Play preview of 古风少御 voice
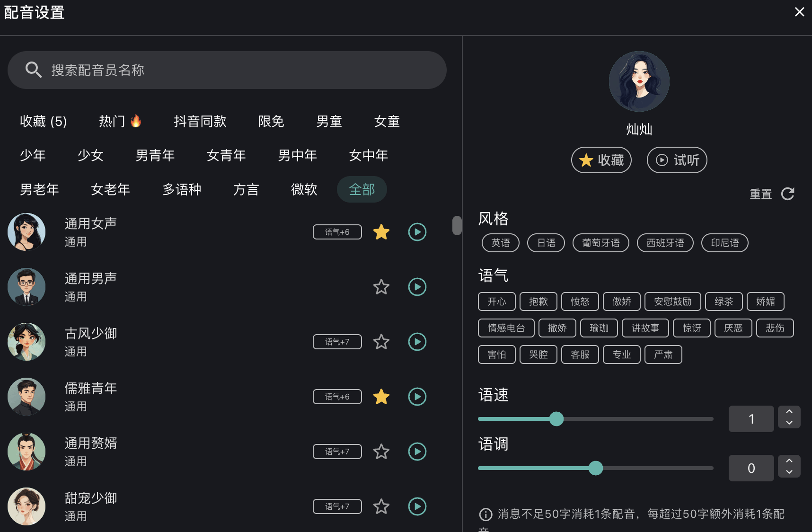Viewport: 812px width, 532px height. [417, 342]
